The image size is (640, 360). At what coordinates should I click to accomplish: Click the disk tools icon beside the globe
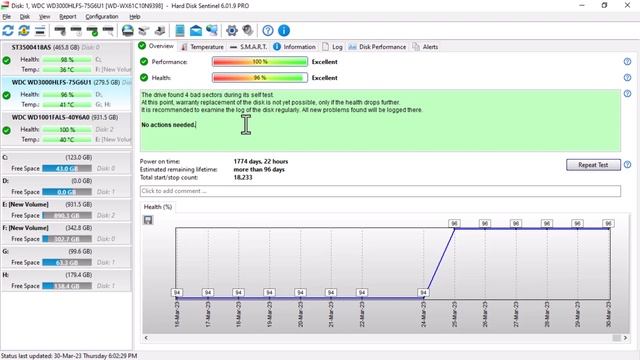[x=144, y=31]
